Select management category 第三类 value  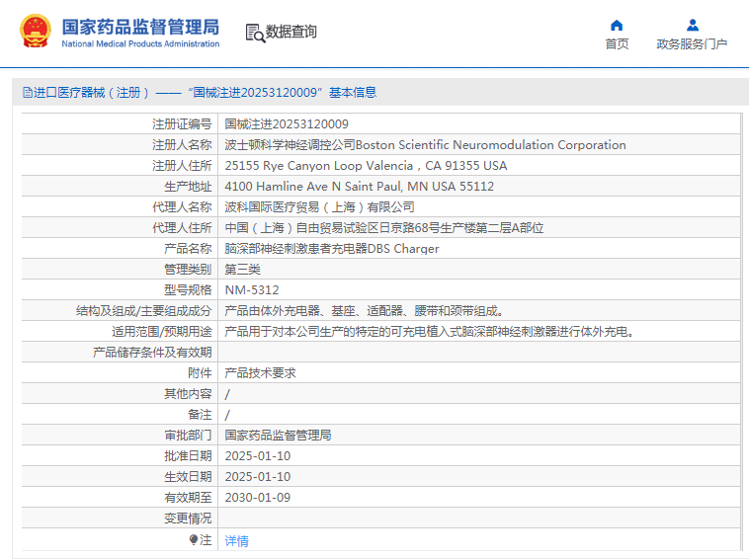(243, 270)
